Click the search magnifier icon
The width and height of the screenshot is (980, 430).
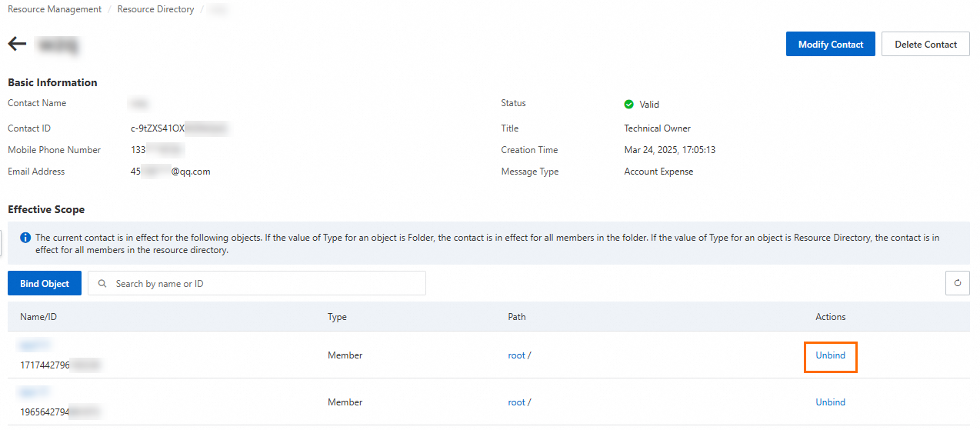102,284
